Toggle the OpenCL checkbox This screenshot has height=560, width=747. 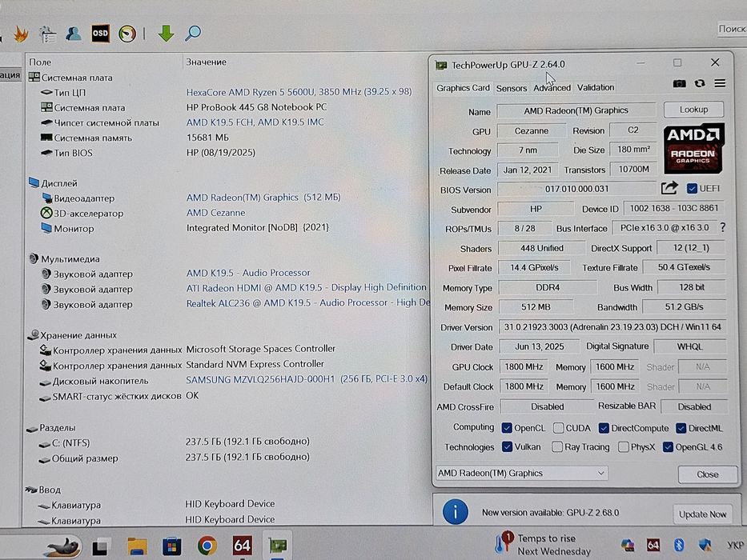pyautogui.click(x=507, y=428)
